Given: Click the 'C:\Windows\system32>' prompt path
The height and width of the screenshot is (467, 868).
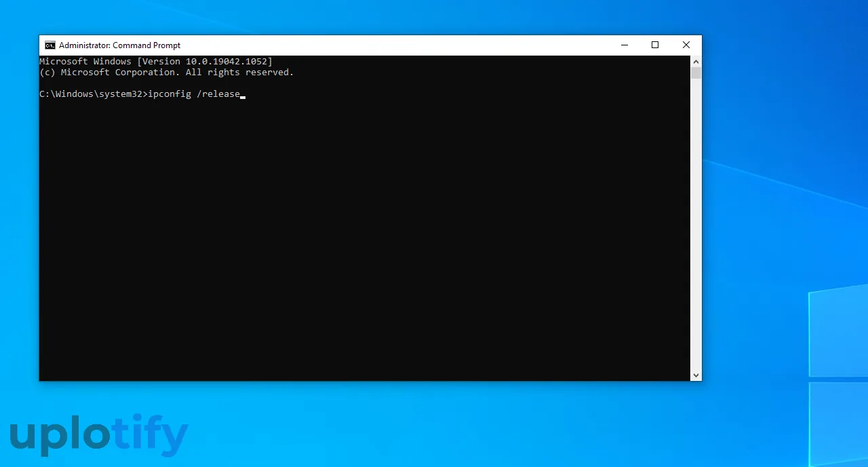Looking at the screenshot, I should pos(93,94).
